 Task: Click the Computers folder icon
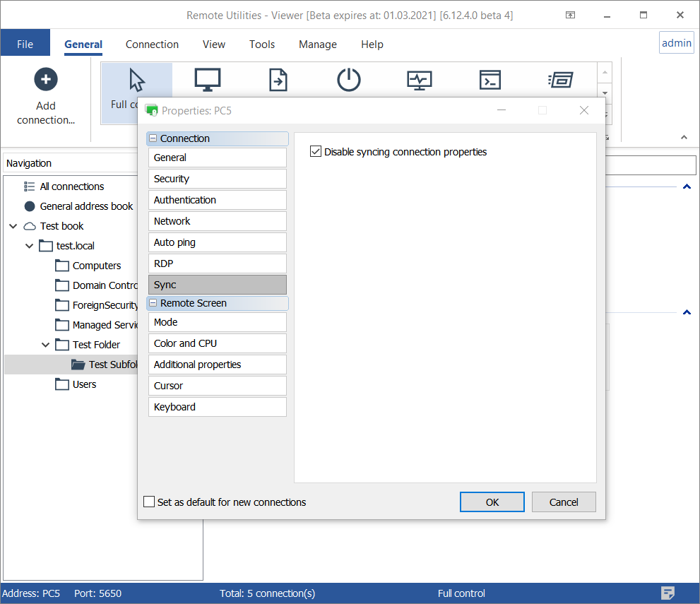62,266
